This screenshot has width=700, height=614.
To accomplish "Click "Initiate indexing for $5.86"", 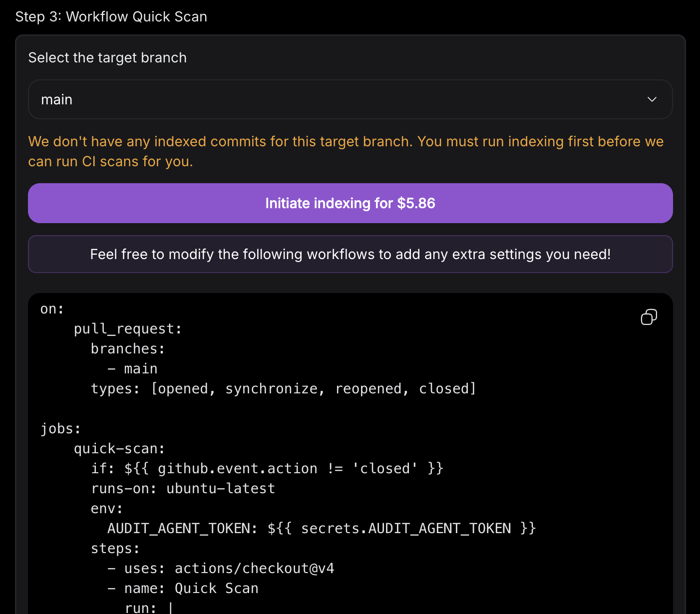I will pos(350,203).
